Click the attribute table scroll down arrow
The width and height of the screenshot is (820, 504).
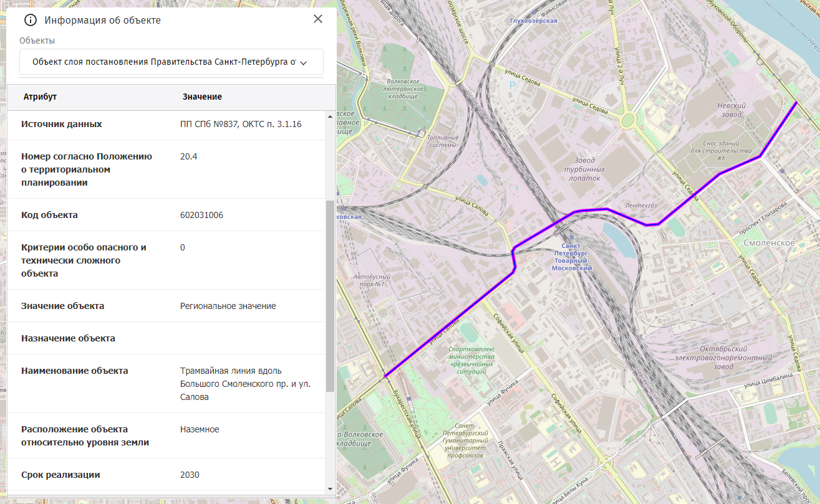click(330, 488)
